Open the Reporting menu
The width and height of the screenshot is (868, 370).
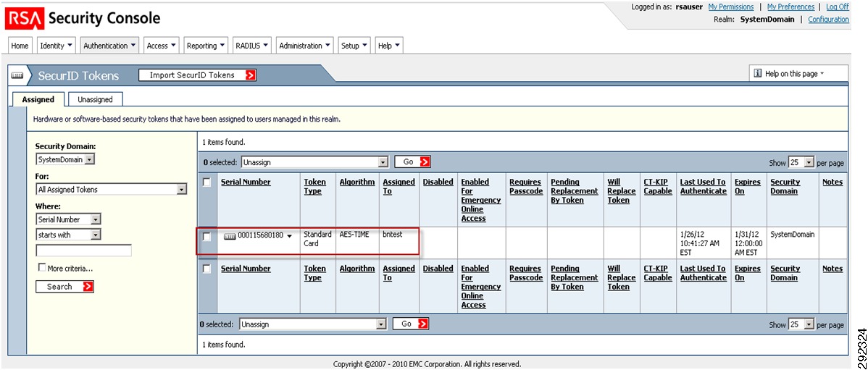click(206, 46)
